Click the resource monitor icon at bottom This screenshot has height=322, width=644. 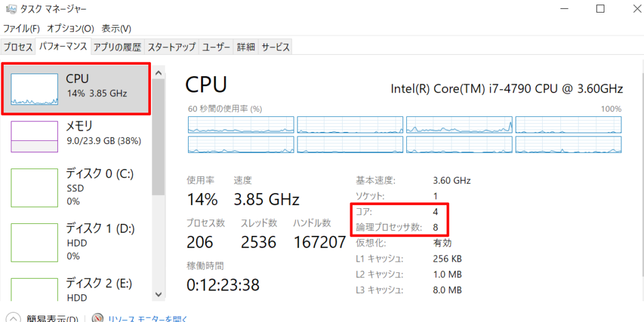pos(97,318)
